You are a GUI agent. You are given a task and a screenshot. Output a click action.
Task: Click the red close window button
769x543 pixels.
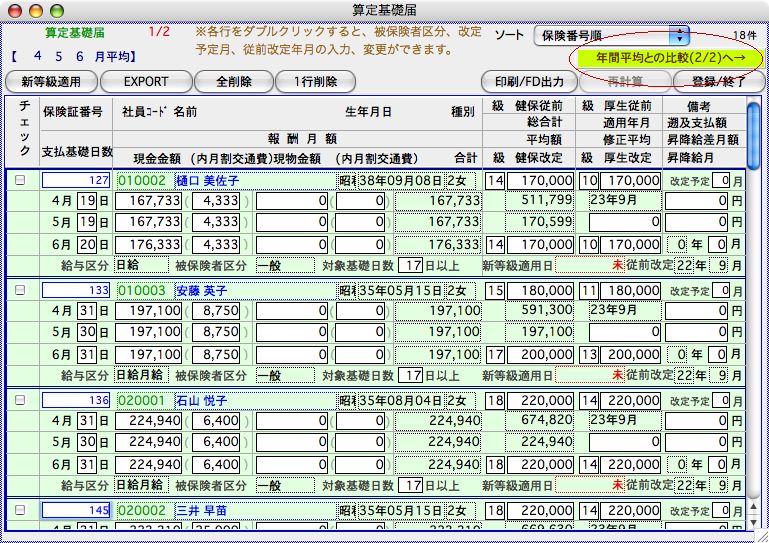(13, 9)
